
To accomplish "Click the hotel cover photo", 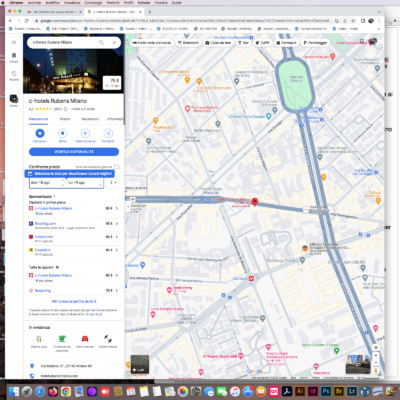I will coord(73,71).
